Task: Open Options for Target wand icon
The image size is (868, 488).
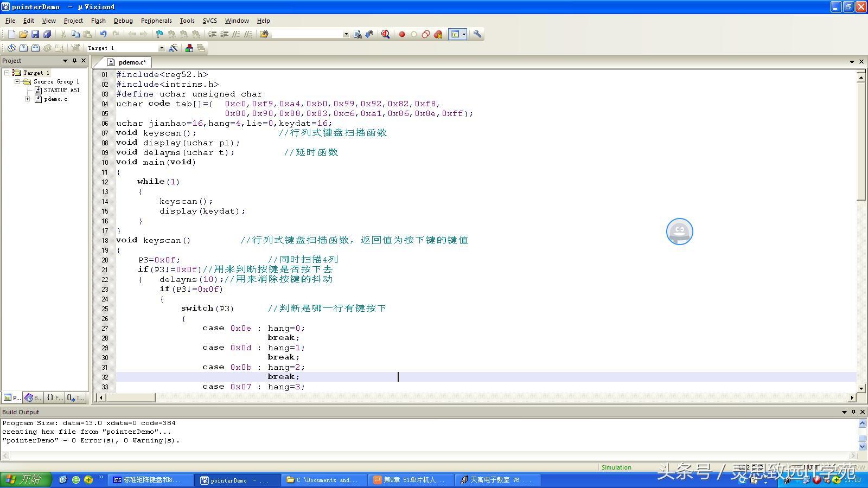Action: coord(173,48)
